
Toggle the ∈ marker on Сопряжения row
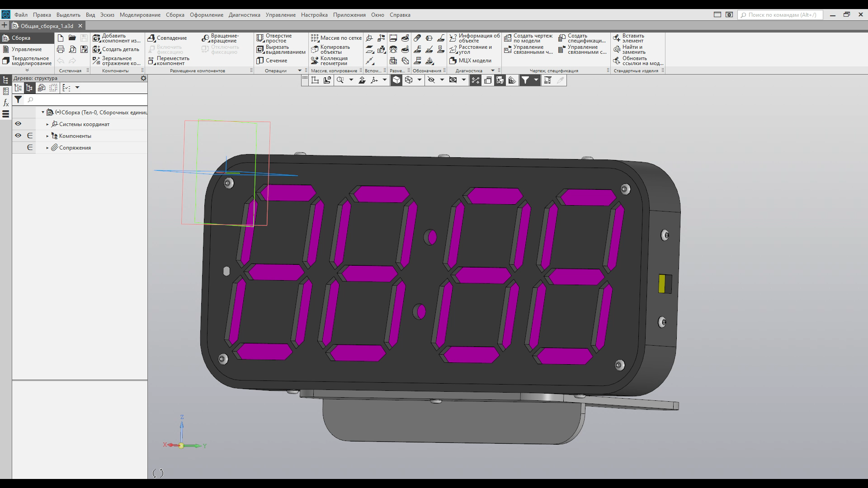30,147
